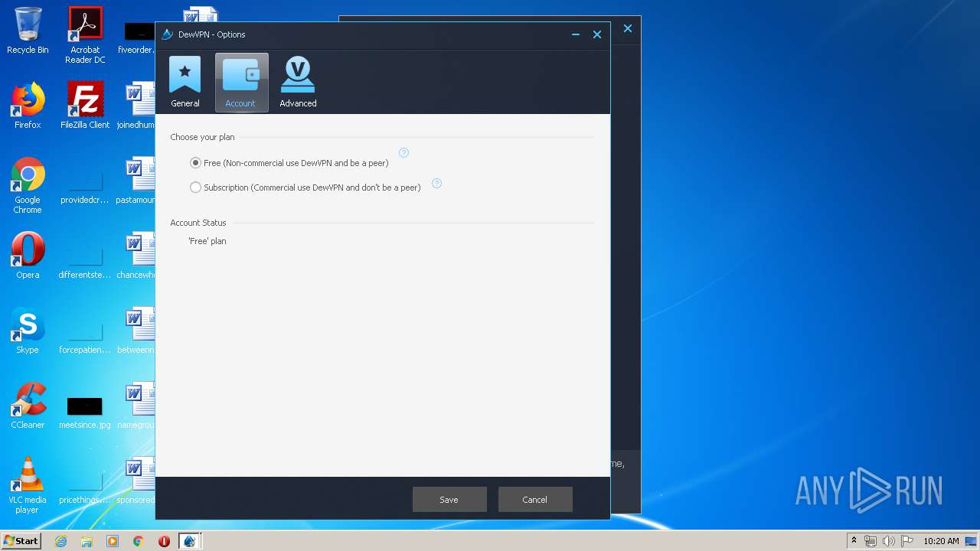Viewport: 980px width, 551px height.
Task: Open Internet Explorer from taskbar
Action: [x=60, y=541]
